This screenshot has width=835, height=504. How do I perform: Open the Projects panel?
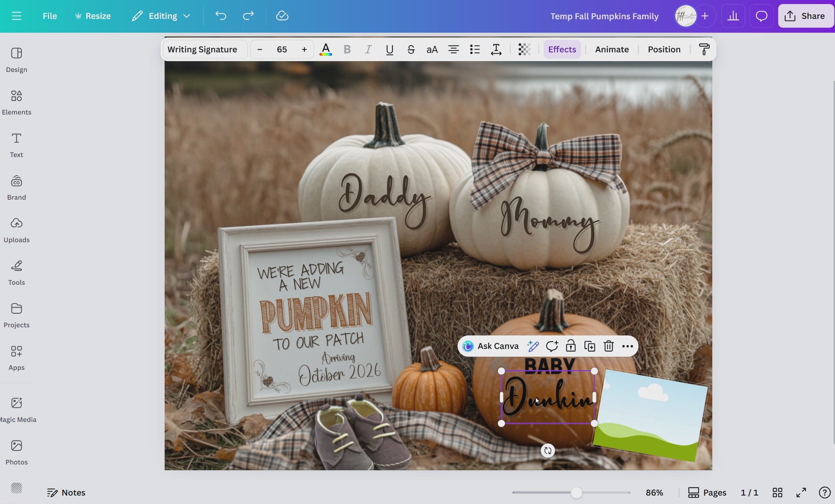(17, 315)
